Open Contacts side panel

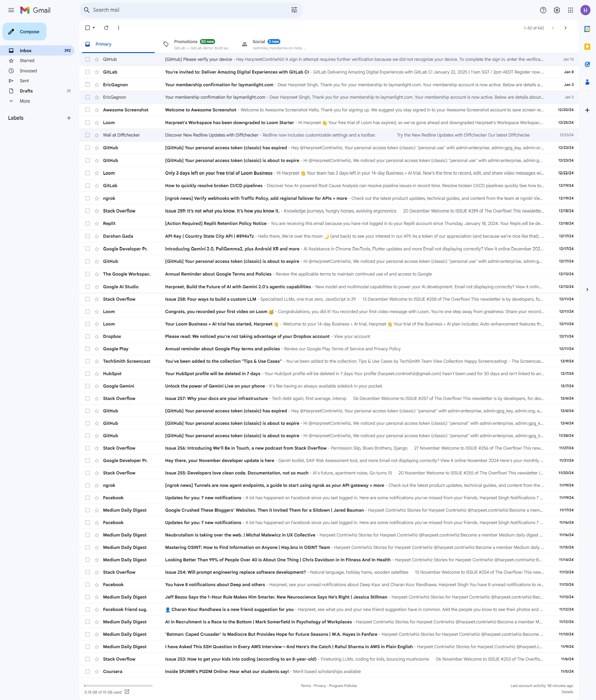click(x=587, y=82)
